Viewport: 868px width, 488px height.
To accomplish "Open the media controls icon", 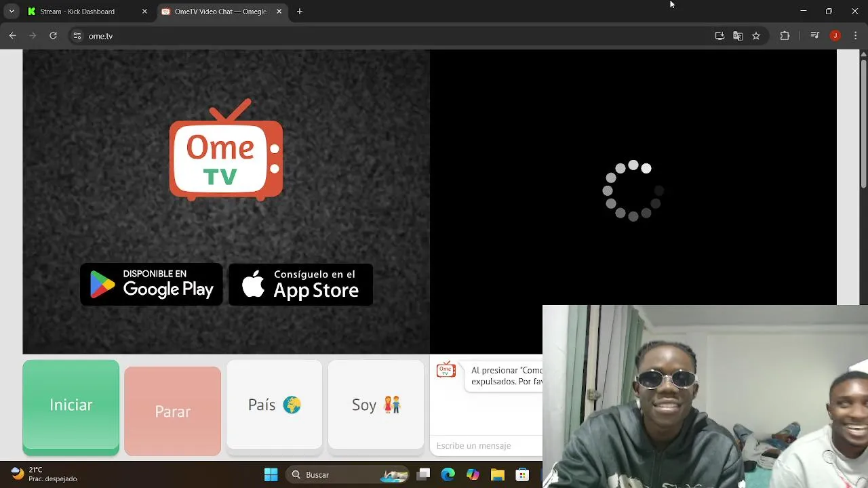I will click(815, 36).
